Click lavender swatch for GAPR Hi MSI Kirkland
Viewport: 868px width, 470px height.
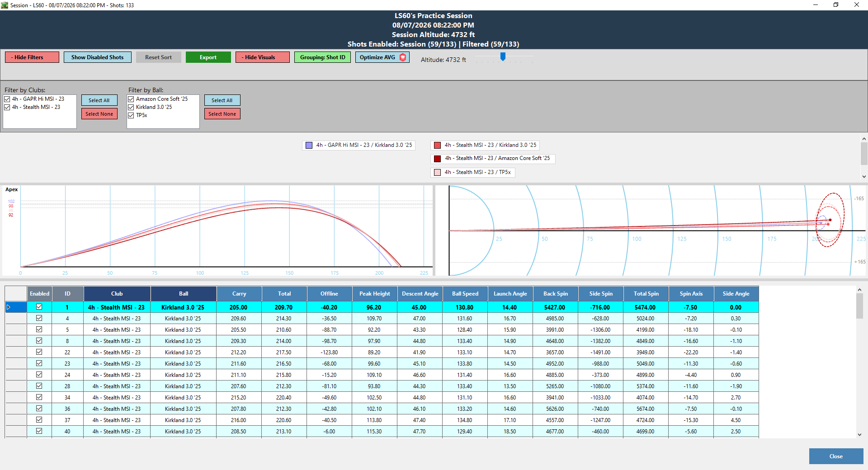(309, 145)
